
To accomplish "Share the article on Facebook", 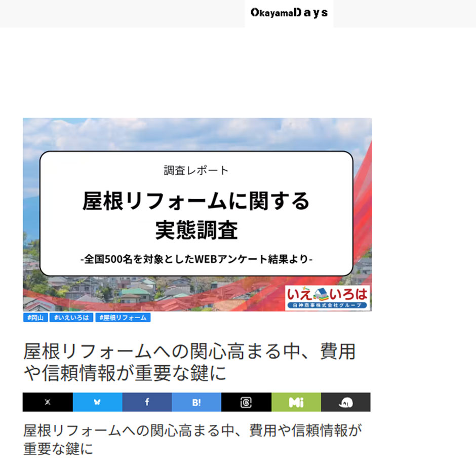I will tap(146, 402).
